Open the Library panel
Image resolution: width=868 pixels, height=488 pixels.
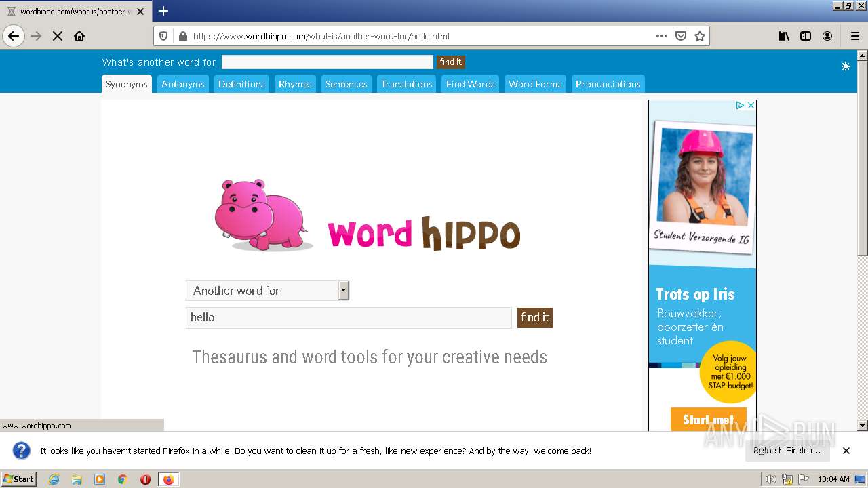point(784,36)
